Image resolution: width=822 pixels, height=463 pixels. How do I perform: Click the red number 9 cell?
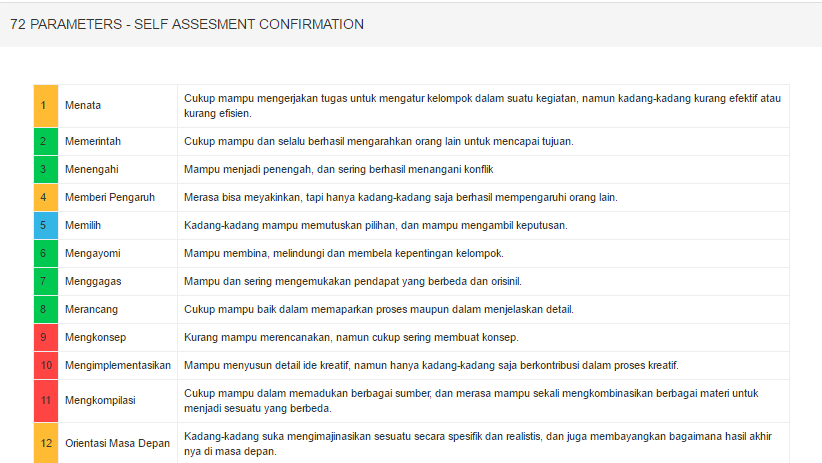pyautogui.click(x=46, y=338)
